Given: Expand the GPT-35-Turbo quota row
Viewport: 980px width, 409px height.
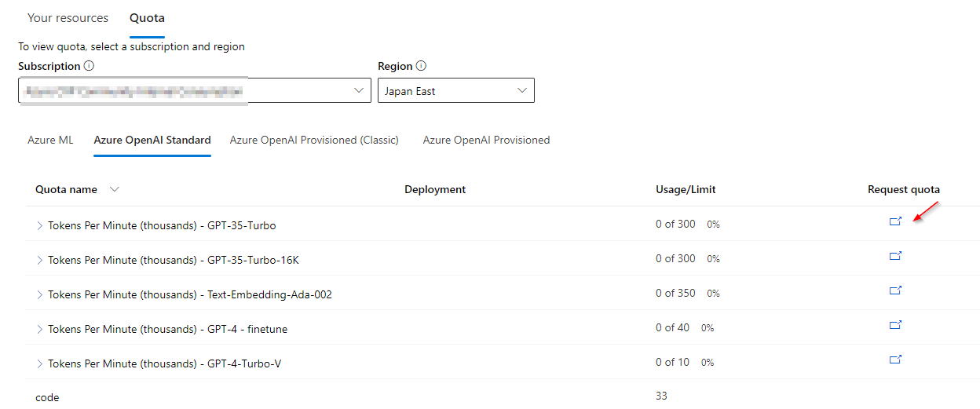Looking at the screenshot, I should pos(40,225).
